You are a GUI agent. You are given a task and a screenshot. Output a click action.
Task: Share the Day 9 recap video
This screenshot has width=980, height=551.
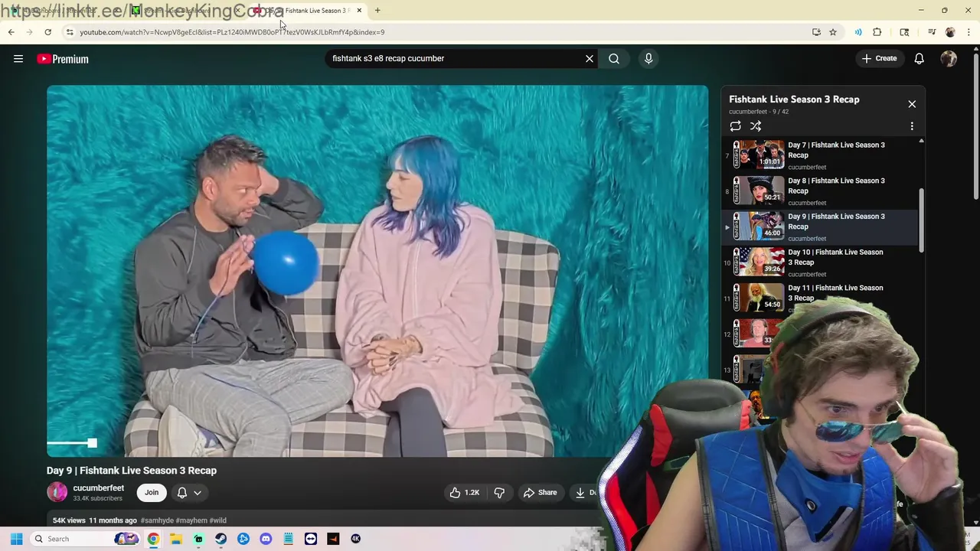point(540,493)
